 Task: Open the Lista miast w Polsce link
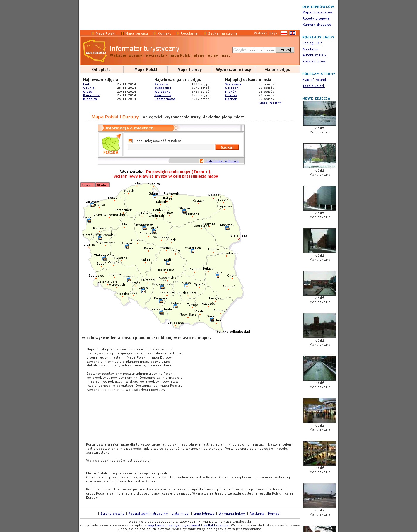pyautogui.click(x=222, y=161)
